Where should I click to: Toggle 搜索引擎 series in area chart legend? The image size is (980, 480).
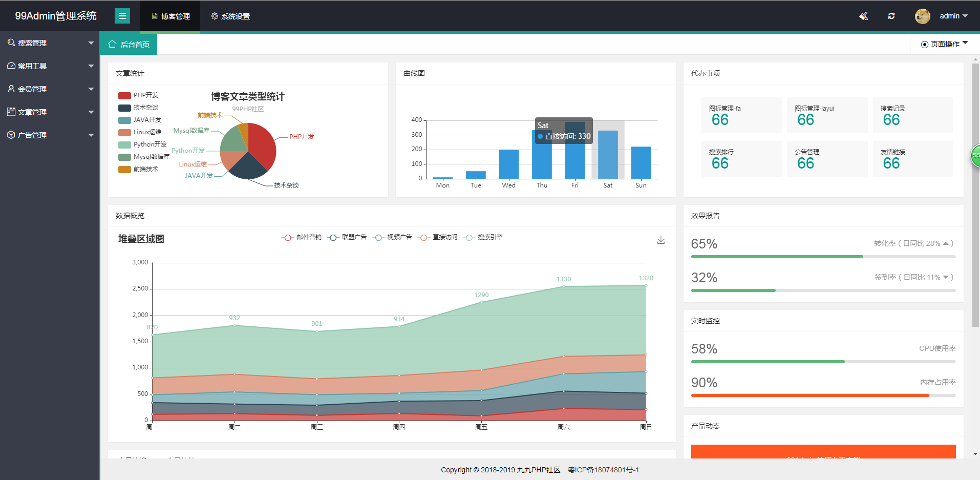pyautogui.click(x=483, y=237)
